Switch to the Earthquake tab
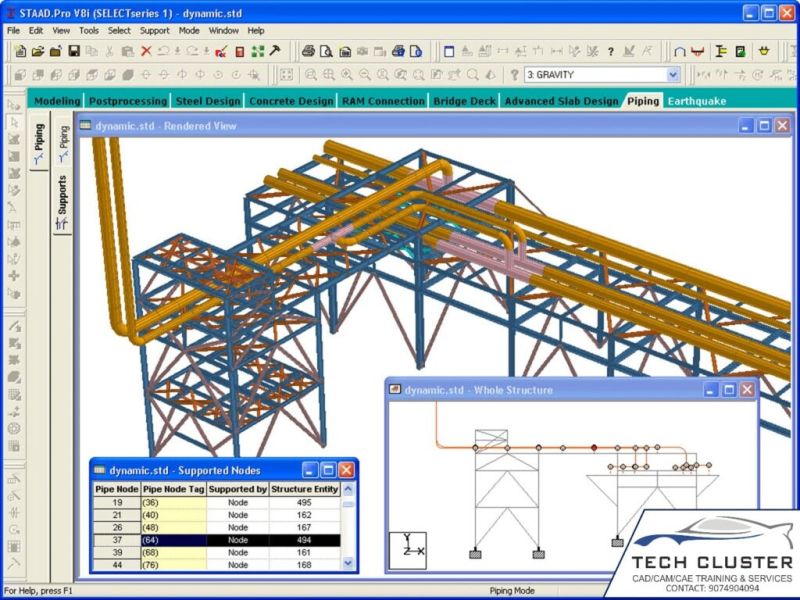Viewport: 800px width, 600px height. (x=696, y=101)
